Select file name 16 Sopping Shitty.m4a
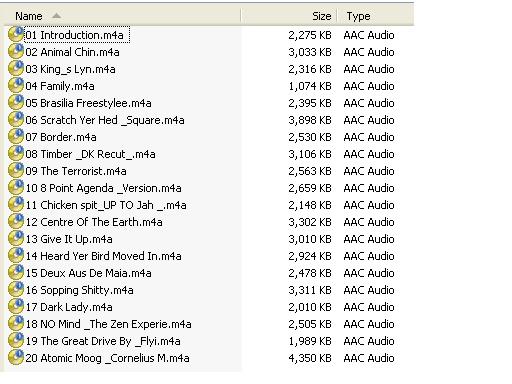This screenshot has height=384, width=512. [79, 290]
